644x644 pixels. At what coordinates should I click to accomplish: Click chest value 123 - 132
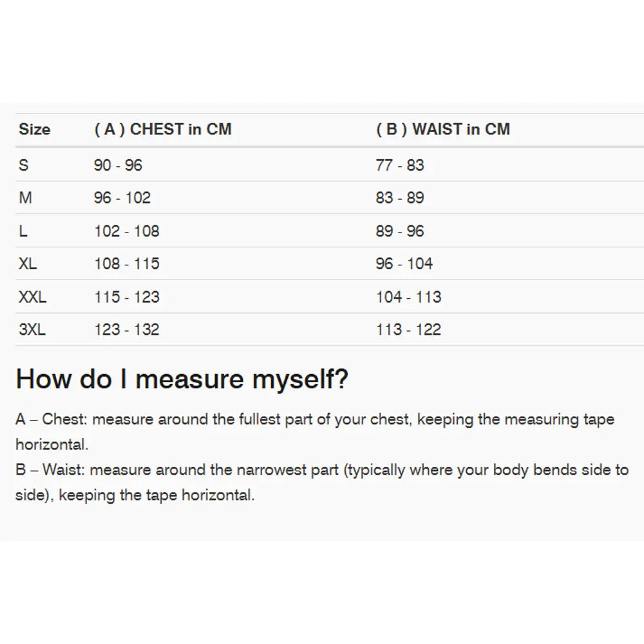126,330
